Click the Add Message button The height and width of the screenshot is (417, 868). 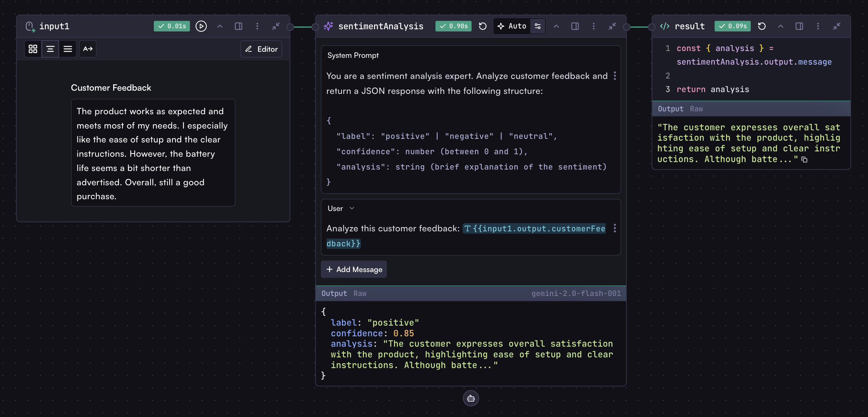[x=354, y=270]
